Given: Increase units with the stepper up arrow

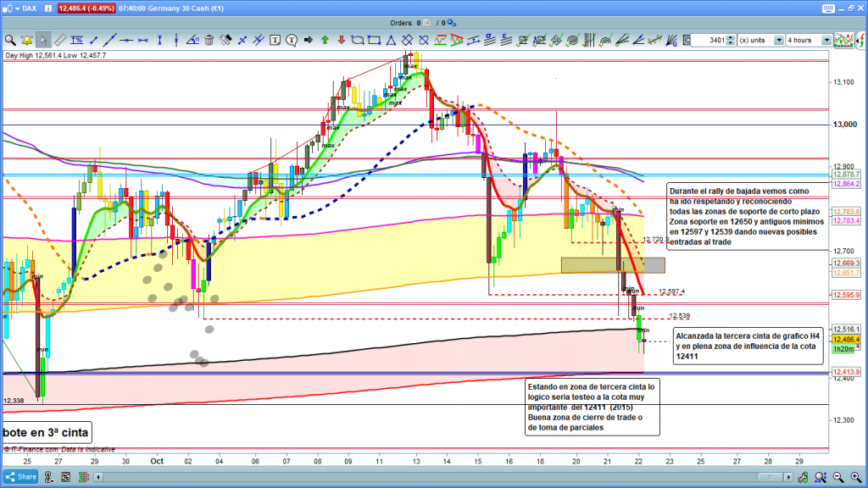Looking at the screenshot, I should [731, 37].
